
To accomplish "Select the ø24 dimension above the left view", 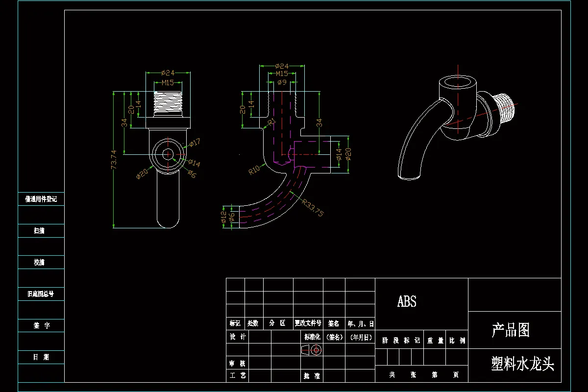I will 168,73.
